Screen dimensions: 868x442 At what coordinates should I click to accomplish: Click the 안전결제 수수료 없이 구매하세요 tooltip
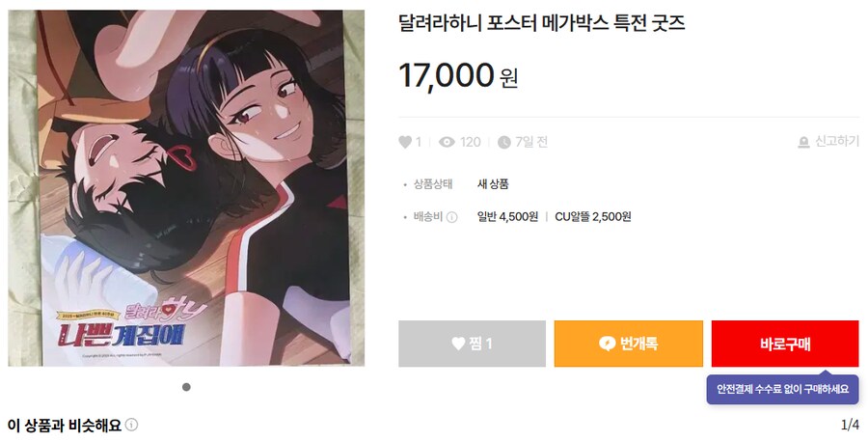tap(782, 389)
